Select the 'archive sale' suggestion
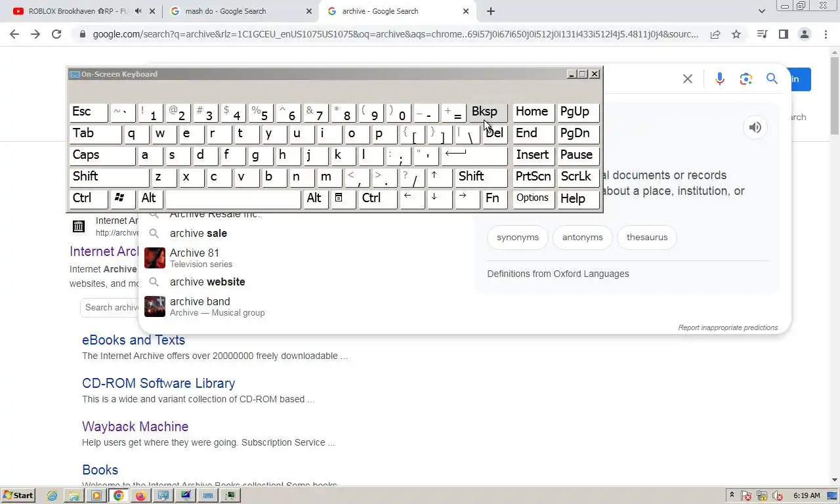Image resolution: width=840 pixels, height=504 pixels. [x=198, y=233]
